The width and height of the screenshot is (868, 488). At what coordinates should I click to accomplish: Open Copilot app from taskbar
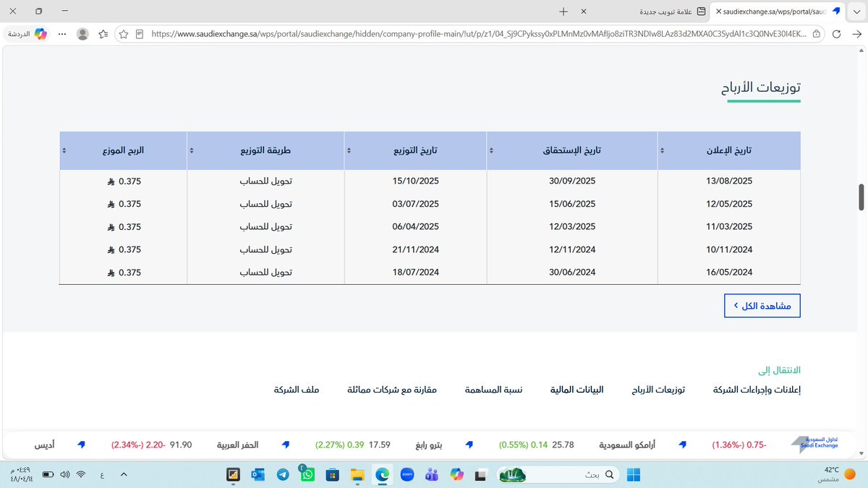point(456,474)
